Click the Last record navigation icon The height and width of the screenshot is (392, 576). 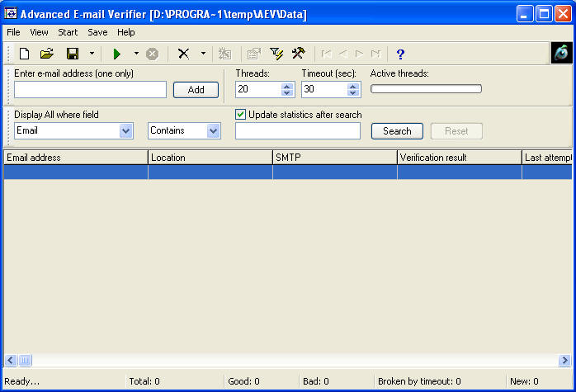click(375, 54)
